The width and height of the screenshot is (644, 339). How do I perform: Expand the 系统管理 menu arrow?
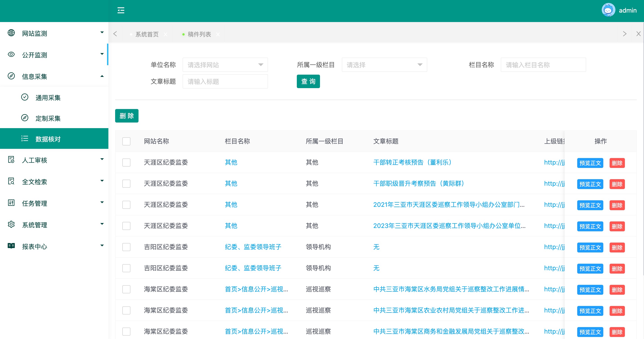102,224
